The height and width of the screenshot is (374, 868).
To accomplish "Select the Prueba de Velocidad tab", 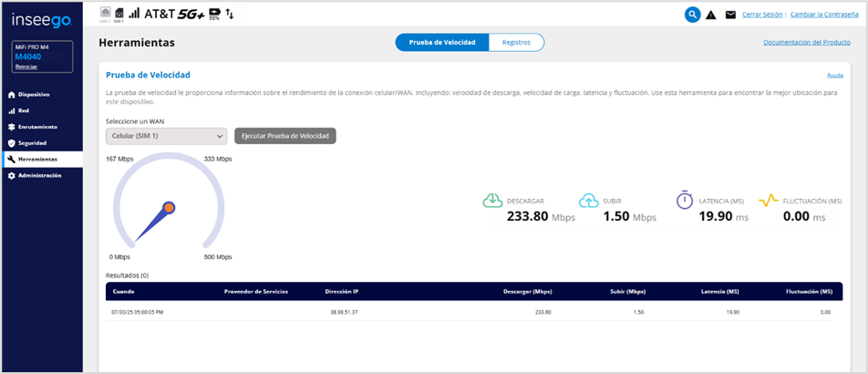I will [442, 42].
